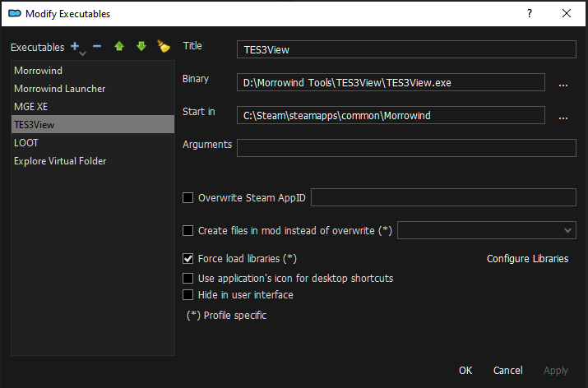Click the yellow broom reset icon

coord(163,47)
